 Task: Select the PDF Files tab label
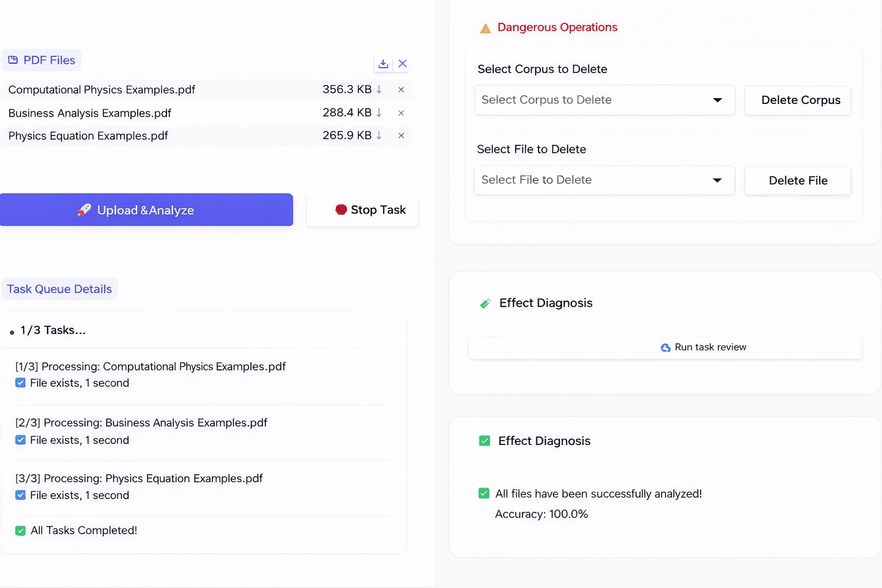pyautogui.click(x=41, y=60)
